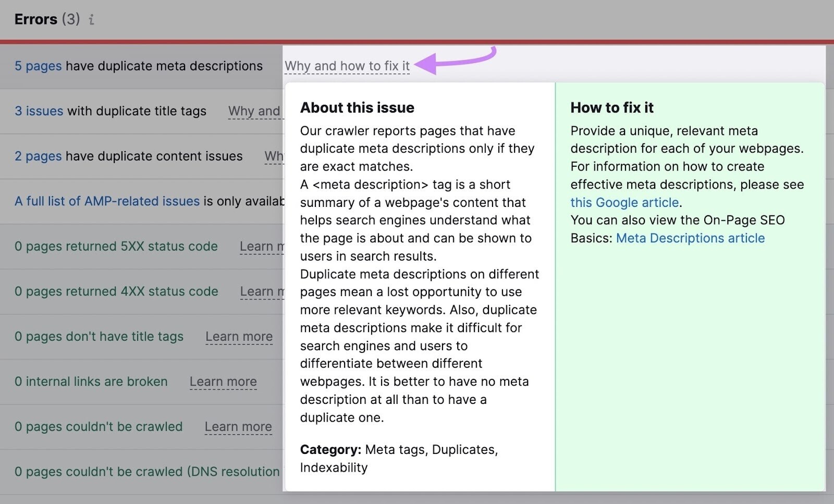
Task: Click Learn more beside 4XX status code
Action: [262, 292]
